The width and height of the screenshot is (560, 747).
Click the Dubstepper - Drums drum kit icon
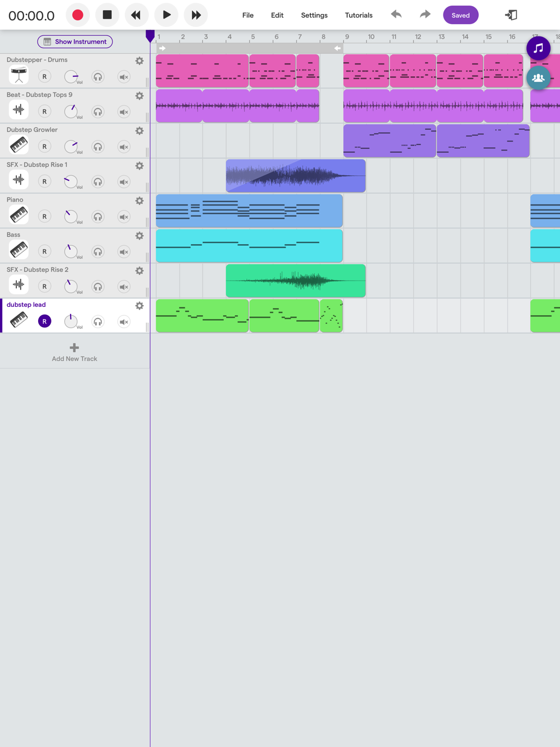pyautogui.click(x=18, y=74)
